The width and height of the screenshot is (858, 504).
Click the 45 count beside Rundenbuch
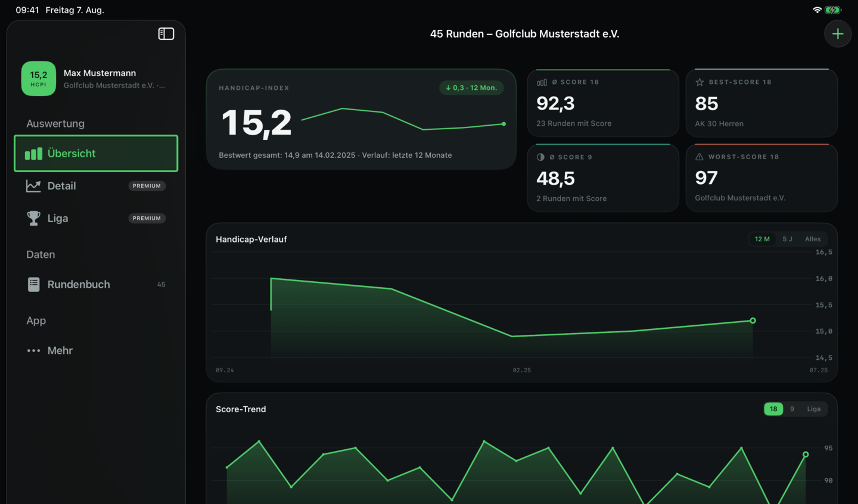click(161, 285)
